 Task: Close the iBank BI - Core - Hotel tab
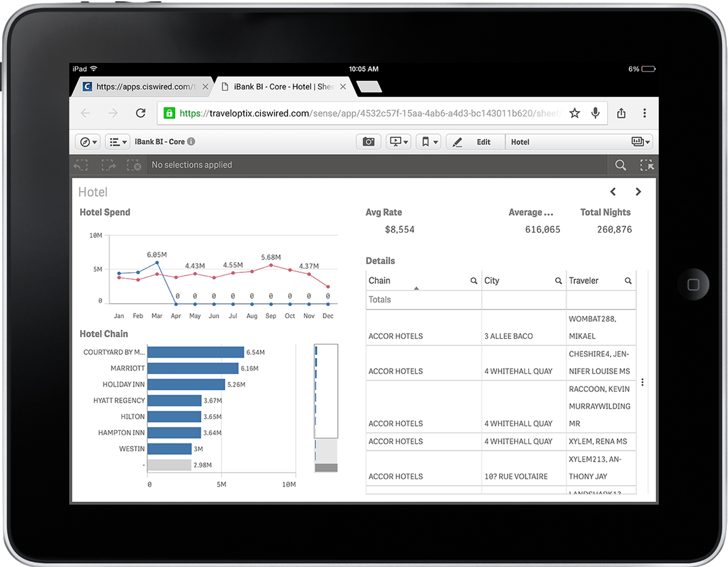[x=343, y=87]
